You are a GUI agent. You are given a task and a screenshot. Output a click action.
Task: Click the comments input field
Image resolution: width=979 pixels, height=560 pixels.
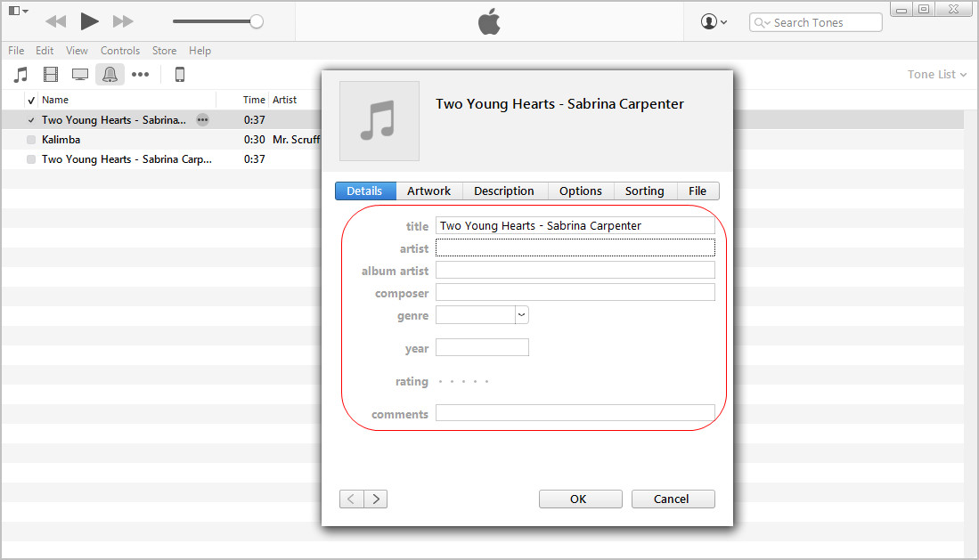click(575, 413)
